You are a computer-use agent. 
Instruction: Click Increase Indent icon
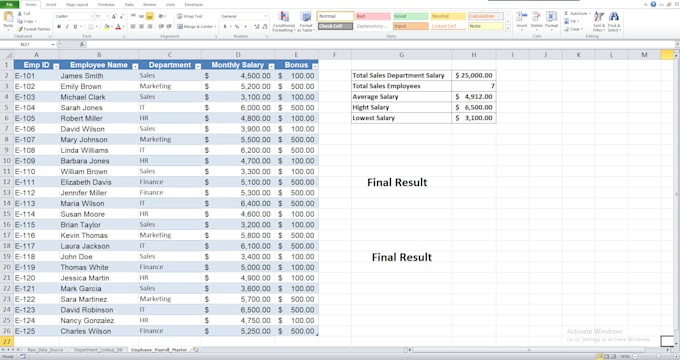pyautogui.click(x=169, y=27)
